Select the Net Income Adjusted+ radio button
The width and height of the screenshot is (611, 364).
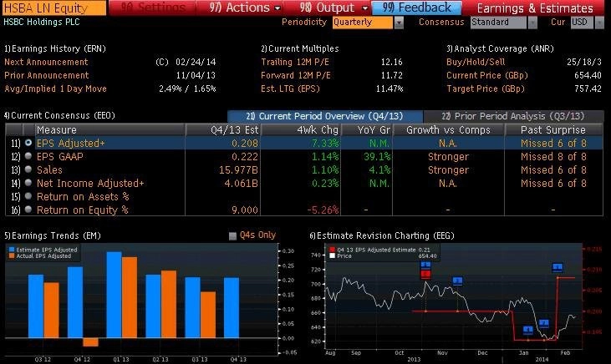28,182
